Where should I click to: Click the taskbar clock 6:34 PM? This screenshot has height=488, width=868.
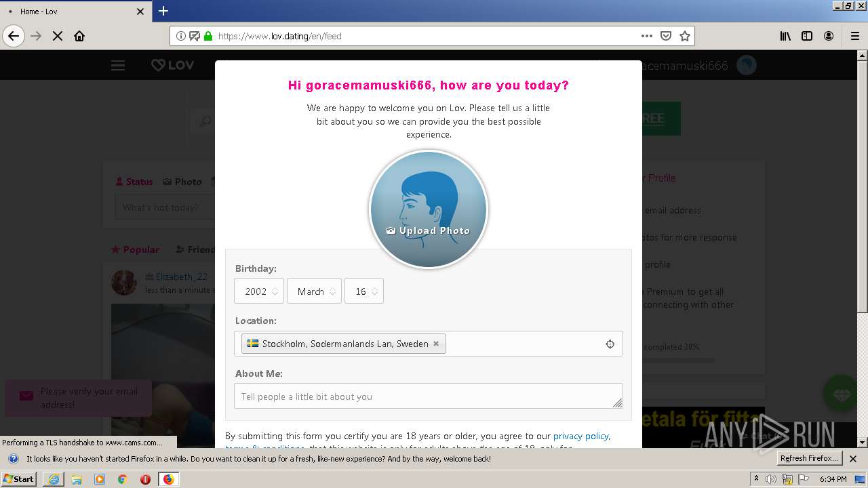click(833, 479)
